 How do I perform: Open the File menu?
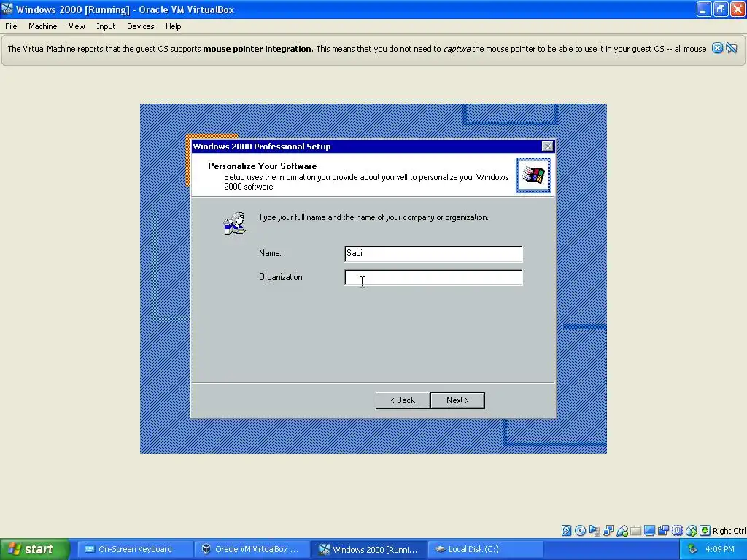[11, 26]
